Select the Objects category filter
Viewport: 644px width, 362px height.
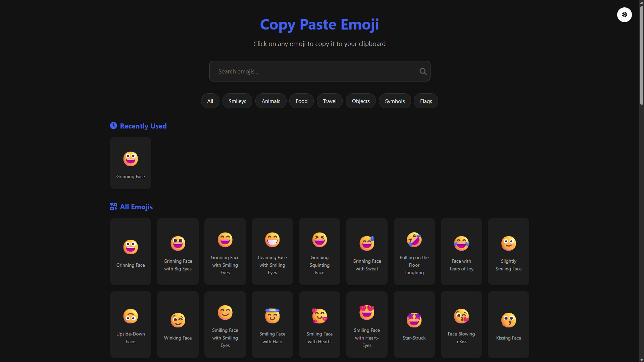[361, 101]
